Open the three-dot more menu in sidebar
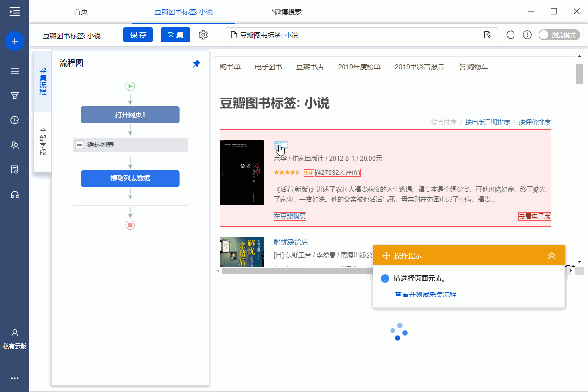The height and width of the screenshot is (392, 588). tap(15, 378)
